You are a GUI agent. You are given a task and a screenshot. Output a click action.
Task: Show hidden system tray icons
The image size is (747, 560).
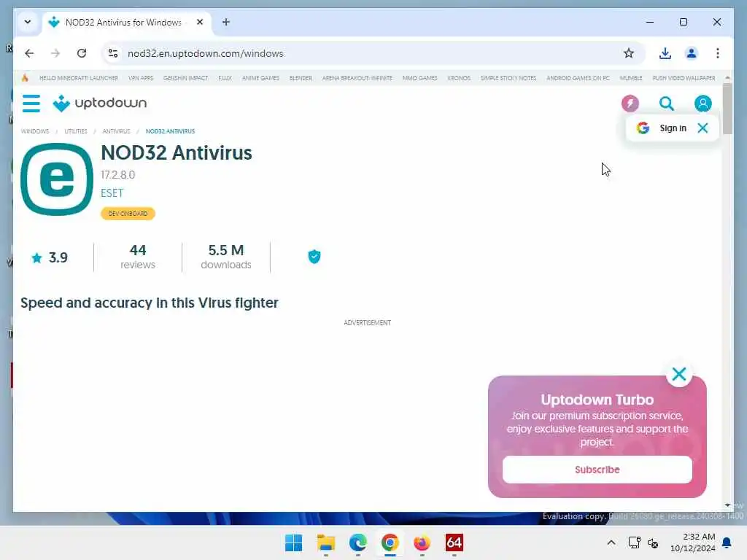point(611,542)
